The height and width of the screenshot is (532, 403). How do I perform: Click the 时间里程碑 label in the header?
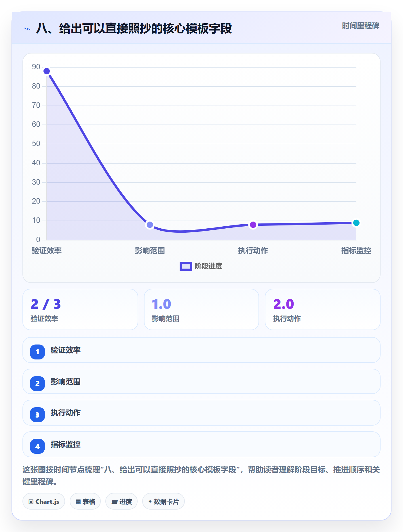point(361,26)
